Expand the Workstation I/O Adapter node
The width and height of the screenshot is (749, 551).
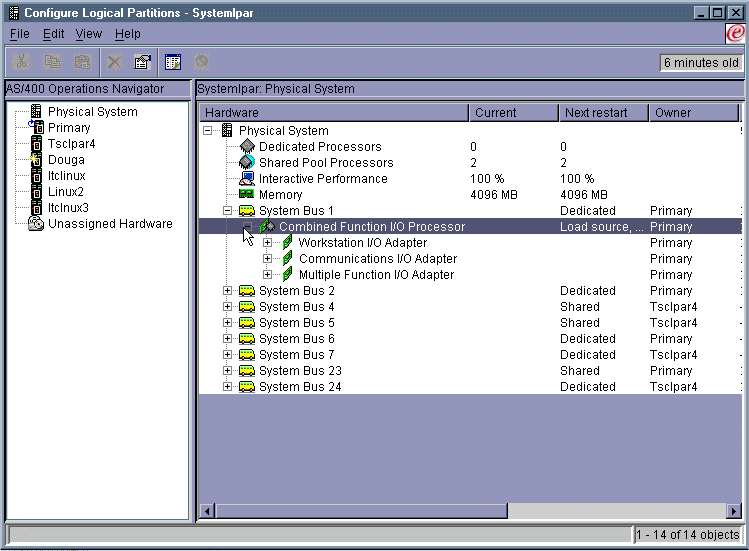(268, 243)
